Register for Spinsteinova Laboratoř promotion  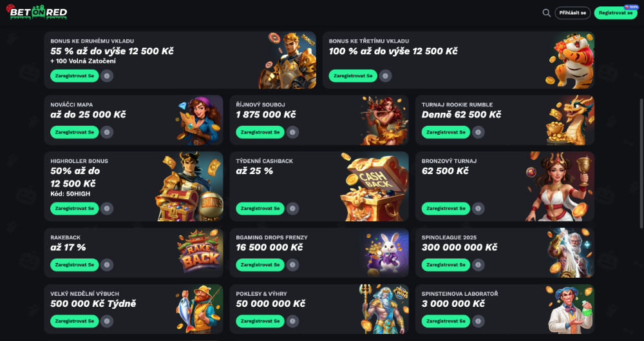(x=446, y=321)
